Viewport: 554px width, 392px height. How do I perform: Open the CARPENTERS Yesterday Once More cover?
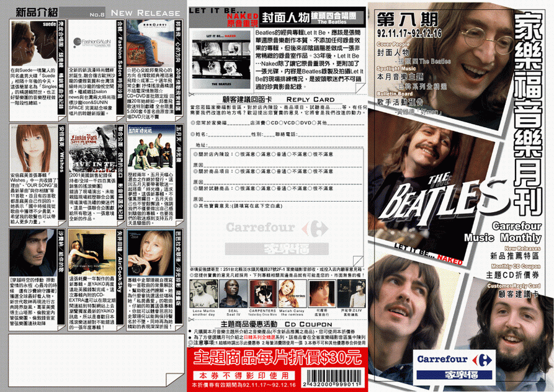coord(262,294)
